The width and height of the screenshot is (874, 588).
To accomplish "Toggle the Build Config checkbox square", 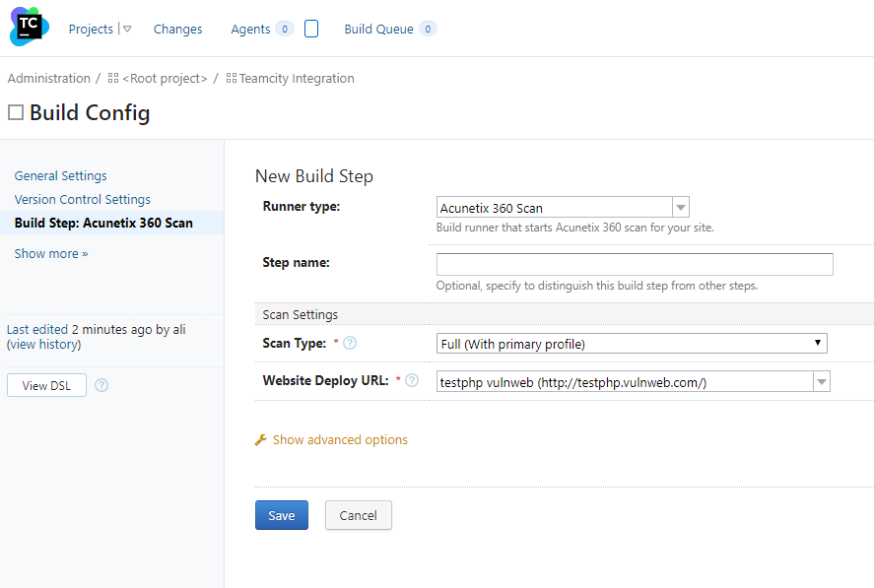I will coord(16,112).
